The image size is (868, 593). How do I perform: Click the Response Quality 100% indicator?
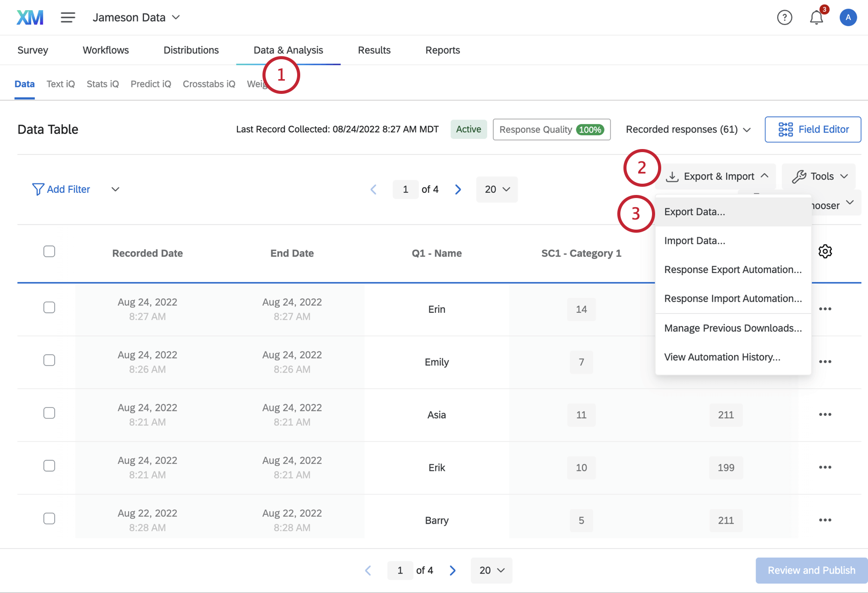click(551, 129)
